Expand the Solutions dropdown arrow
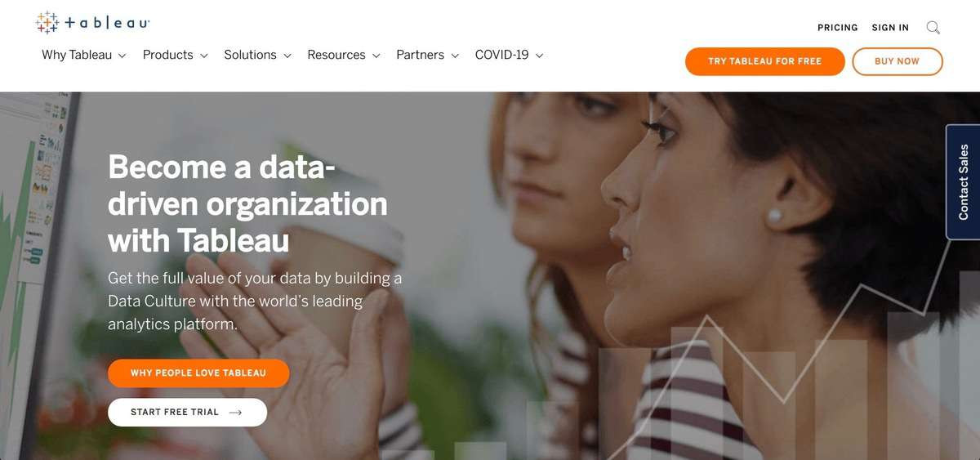The height and width of the screenshot is (460, 980). pos(287,56)
